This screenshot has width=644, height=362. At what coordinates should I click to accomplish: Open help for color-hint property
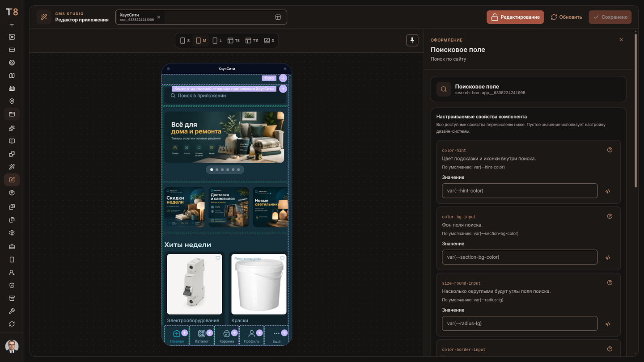pyautogui.click(x=610, y=150)
